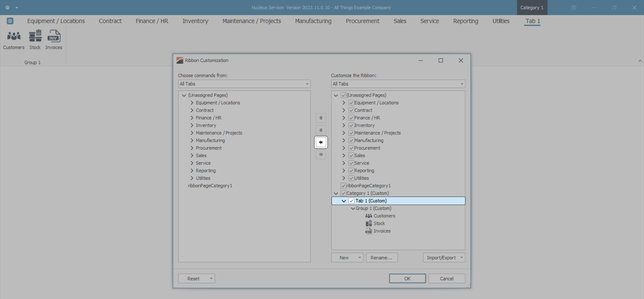Image resolution: width=644 pixels, height=299 pixels.
Task: Click the move up arrow button
Action: pyautogui.click(x=321, y=118)
